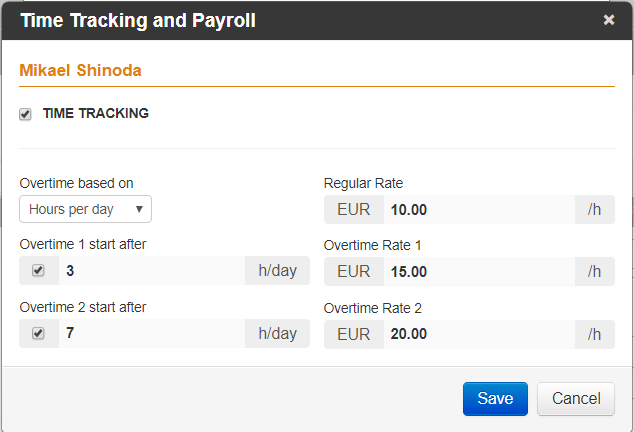
Task: Click the Overtime 2 start after hours field
Action: [x=152, y=333]
